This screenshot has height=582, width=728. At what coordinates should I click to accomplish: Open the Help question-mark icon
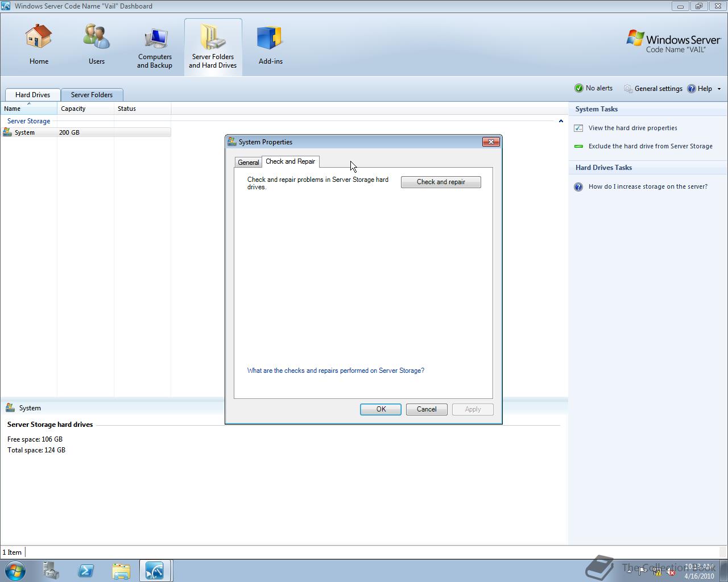coord(692,89)
